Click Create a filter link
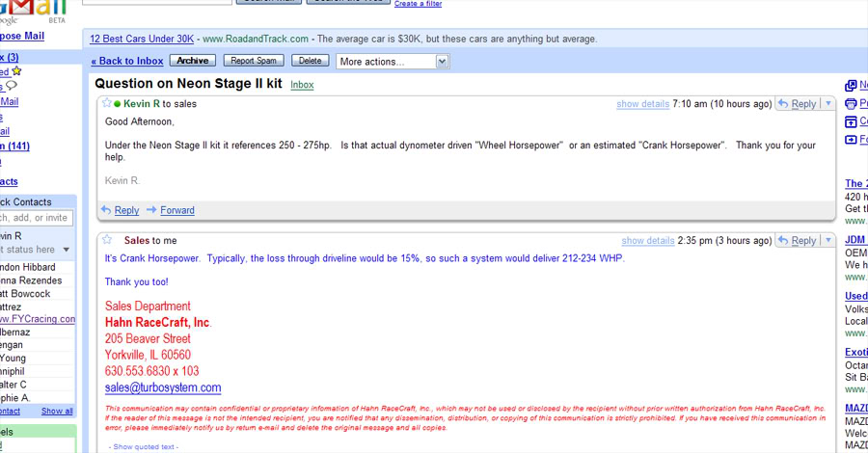 coord(418,3)
